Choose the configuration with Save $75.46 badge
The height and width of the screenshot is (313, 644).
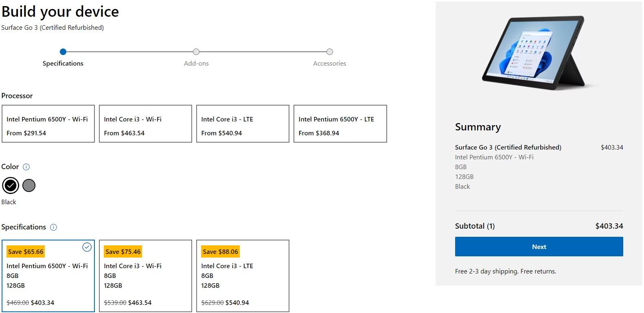pos(145,276)
